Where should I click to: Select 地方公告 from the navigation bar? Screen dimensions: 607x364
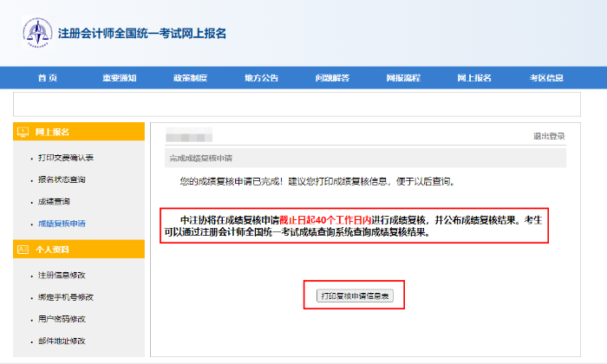click(261, 78)
